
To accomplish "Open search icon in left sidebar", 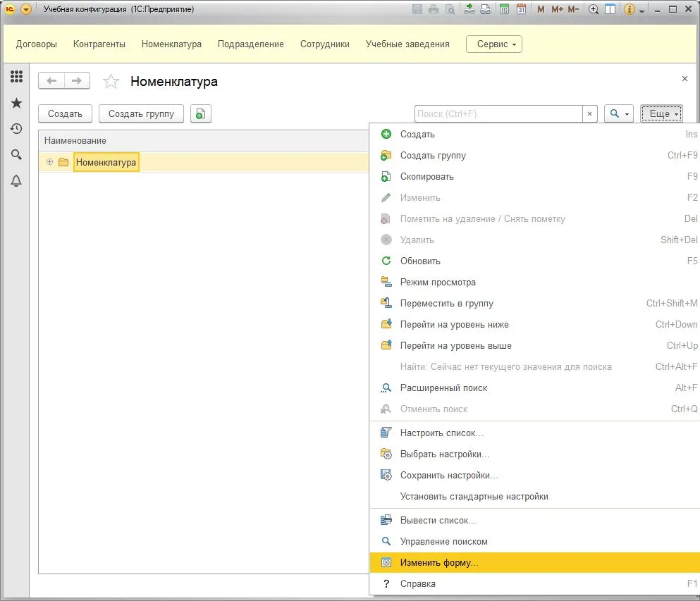I will 16,155.
